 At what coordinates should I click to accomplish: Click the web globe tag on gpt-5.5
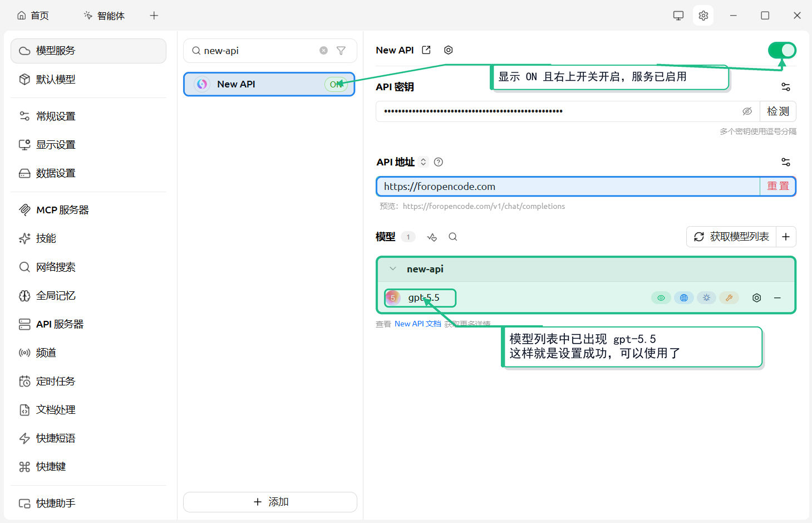pos(684,298)
